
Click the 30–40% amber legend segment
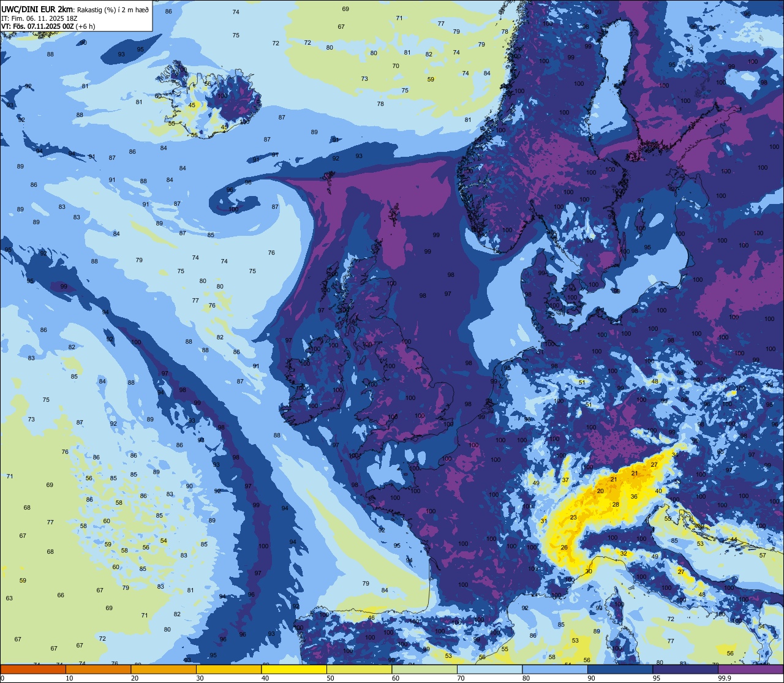[x=228, y=669]
